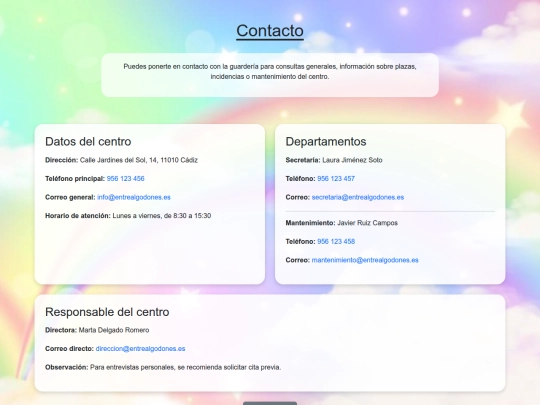Click the Correo directo label
The image size is (540, 405).
(69, 349)
